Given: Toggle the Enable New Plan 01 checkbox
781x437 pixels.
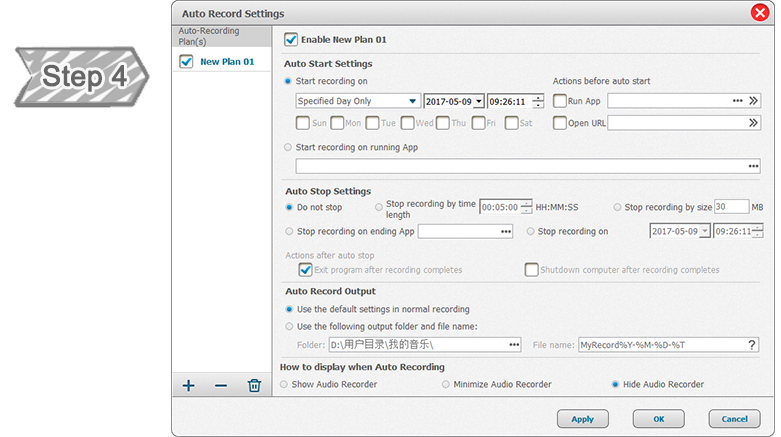Looking at the screenshot, I should (291, 40).
